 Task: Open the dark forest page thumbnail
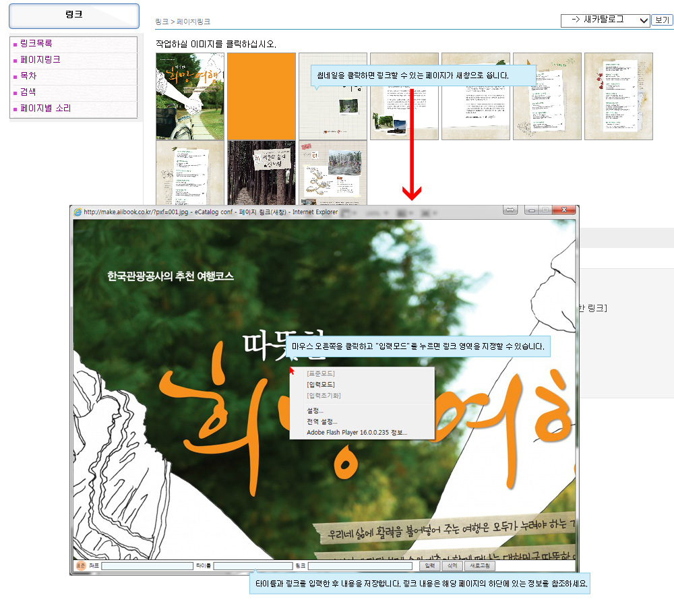click(262, 173)
